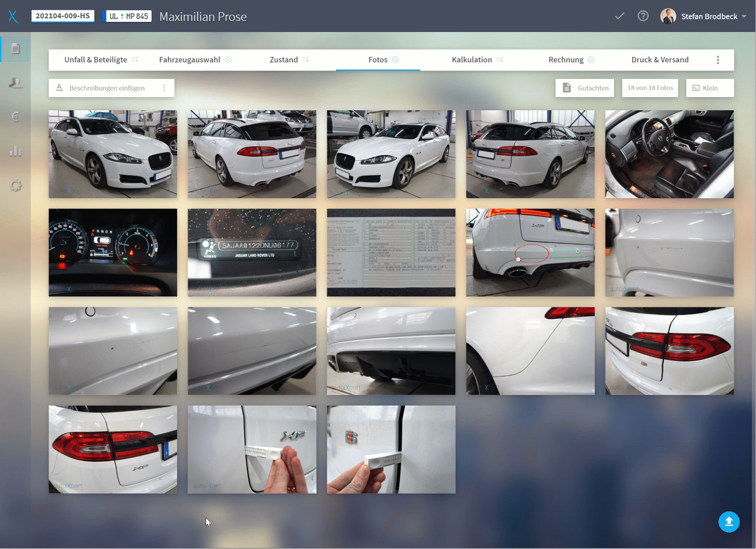Open the settings gear sidebar icon

[16, 186]
